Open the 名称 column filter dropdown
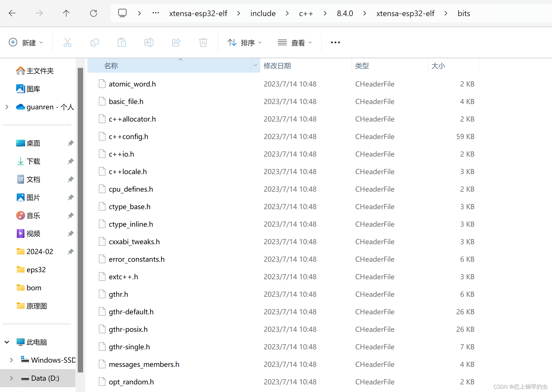This screenshot has width=552, height=392. tap(255, 66)
